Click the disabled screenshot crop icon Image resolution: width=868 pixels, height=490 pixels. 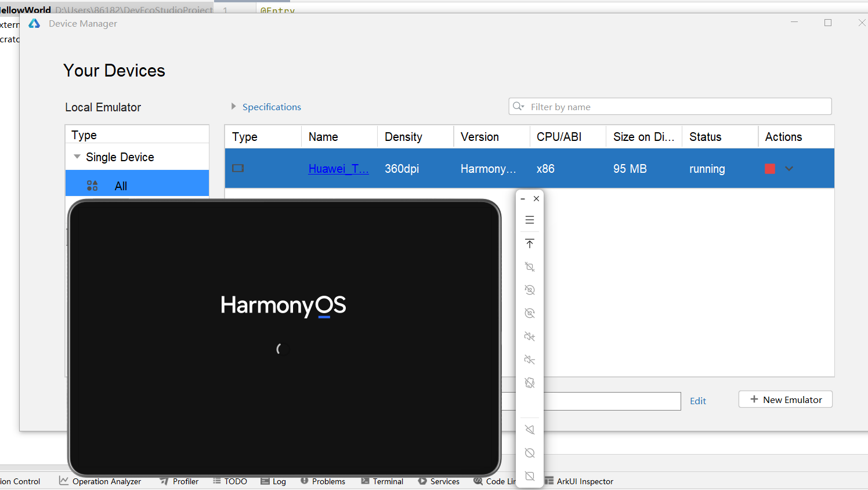(x=530, y=267)
